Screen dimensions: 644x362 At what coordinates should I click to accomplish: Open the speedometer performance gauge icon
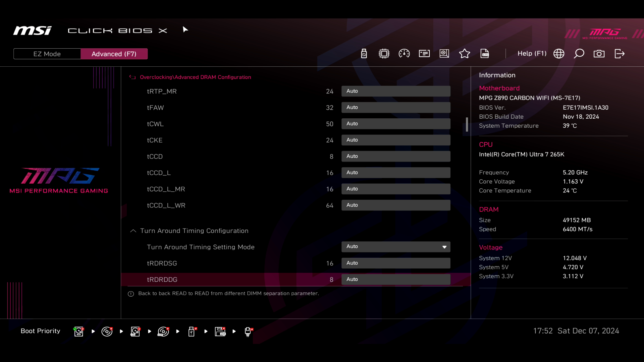pyautogui.click(x=404, y=54)
